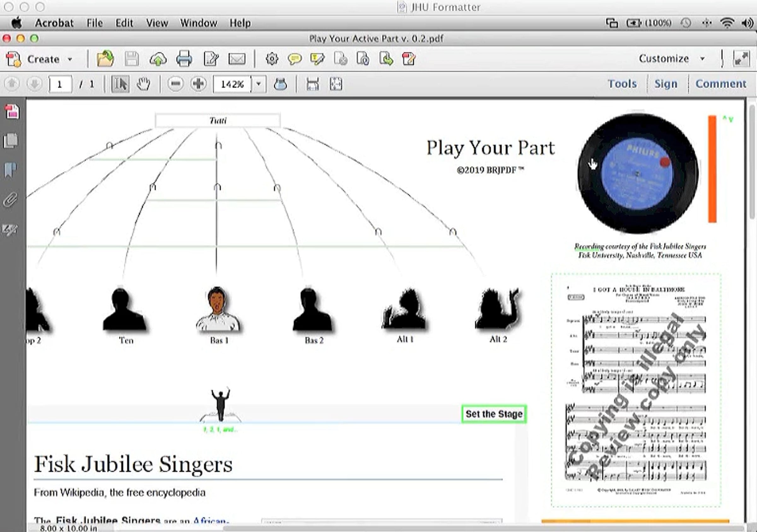
Task: Click the Save floppy disk icon
Action: click(x=132, y=59)
